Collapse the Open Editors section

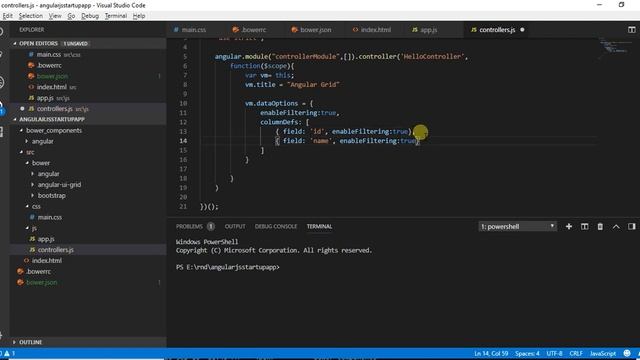15,43
